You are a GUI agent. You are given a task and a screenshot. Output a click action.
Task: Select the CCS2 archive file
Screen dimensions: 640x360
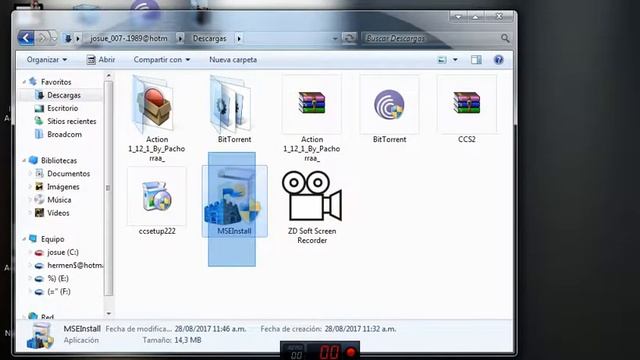tap(467, 102)
